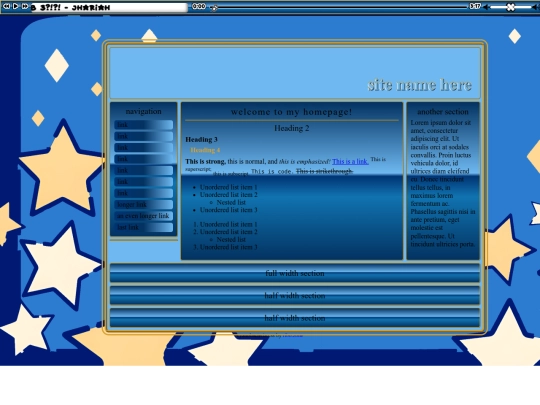Click the "full width section" bar
540x405 pixels.
pyautogui.click(x=295, y=273)
